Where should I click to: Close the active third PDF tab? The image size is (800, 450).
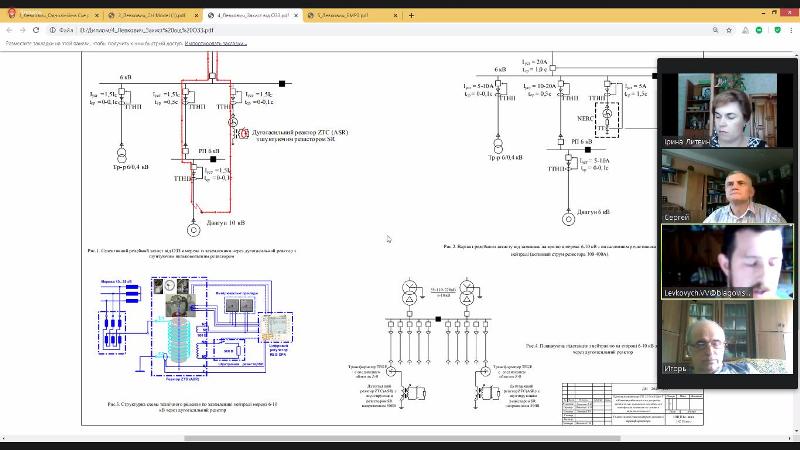click(x=297, y=16)
